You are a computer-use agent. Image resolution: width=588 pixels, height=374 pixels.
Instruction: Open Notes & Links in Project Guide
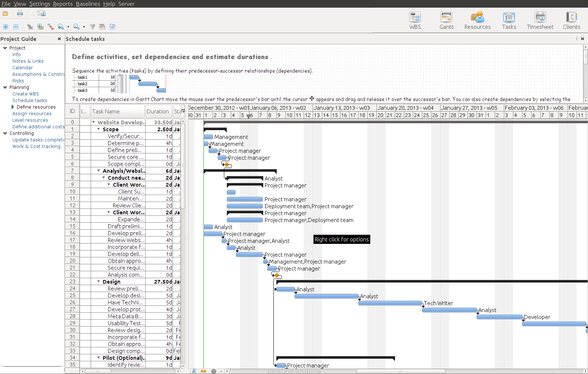click(x=28, y=61)
